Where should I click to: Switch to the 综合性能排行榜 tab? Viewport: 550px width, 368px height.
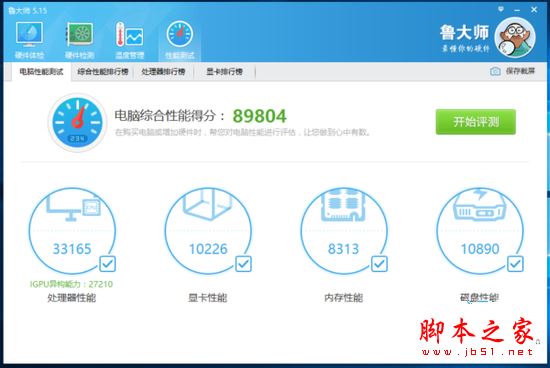click(x=102, y=72)
